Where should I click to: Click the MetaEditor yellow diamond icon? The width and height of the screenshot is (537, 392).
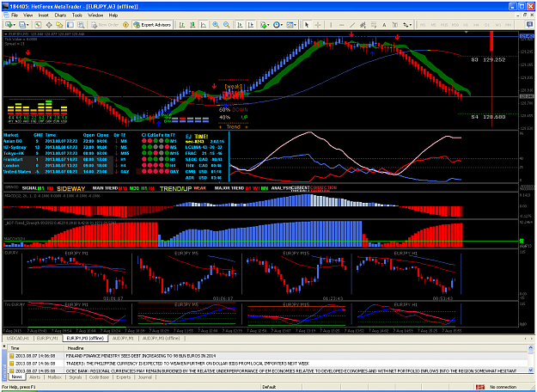pyautogui.click(x=125, y=25)
